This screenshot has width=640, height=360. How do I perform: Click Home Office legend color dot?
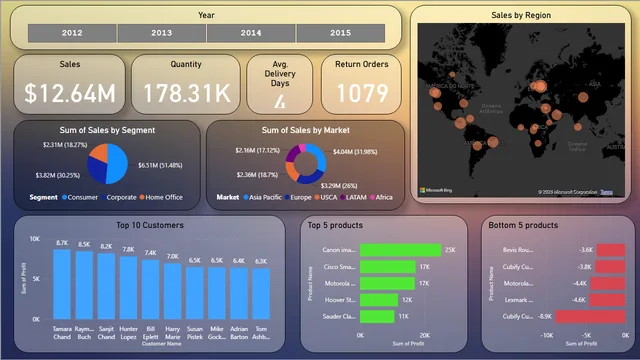click(142, 197)
